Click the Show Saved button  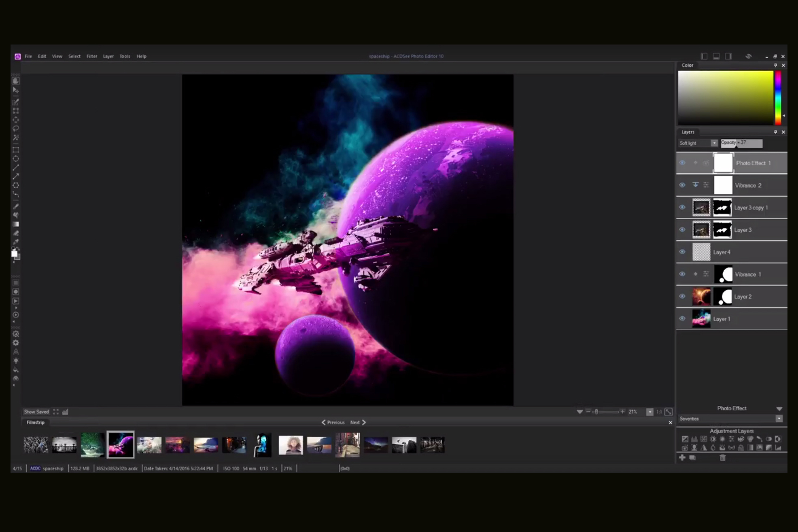click(36, 411)
